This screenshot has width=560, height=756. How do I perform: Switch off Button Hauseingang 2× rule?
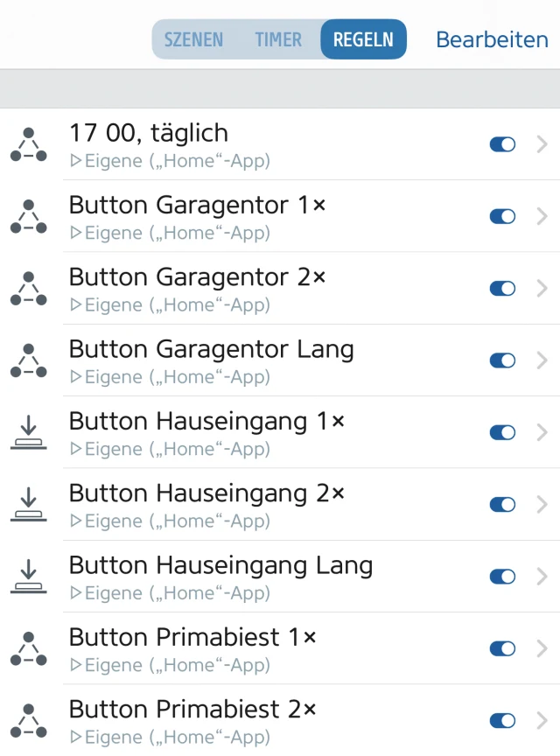[502, 504]
